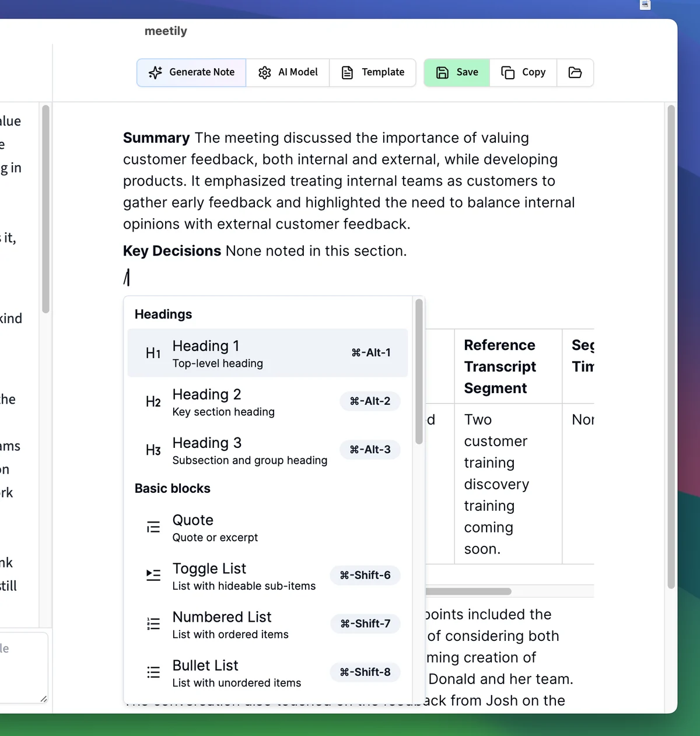This screenshot has height=736, width=700.
Task: Click the 'List with hideable sub-items' description
Action: pos(244,586)
